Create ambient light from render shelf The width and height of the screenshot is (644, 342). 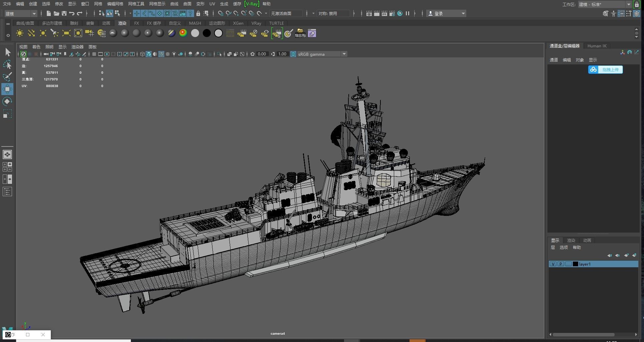(20, 33)
